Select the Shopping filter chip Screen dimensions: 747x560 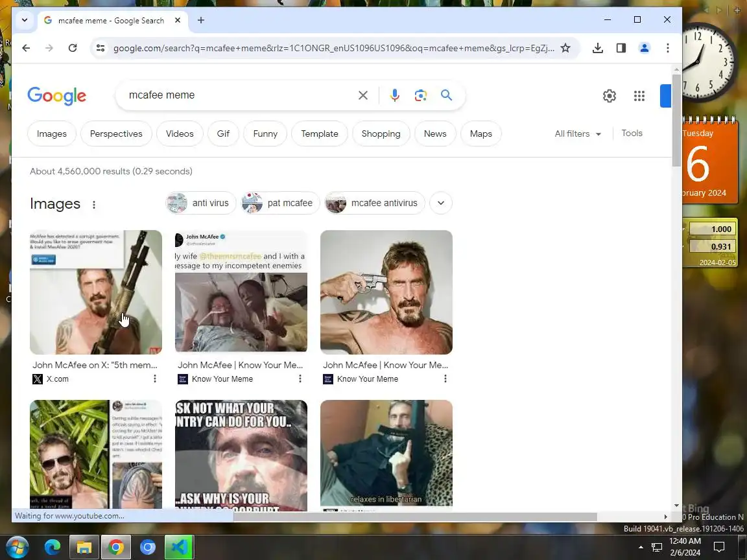[x=381, y=134]
